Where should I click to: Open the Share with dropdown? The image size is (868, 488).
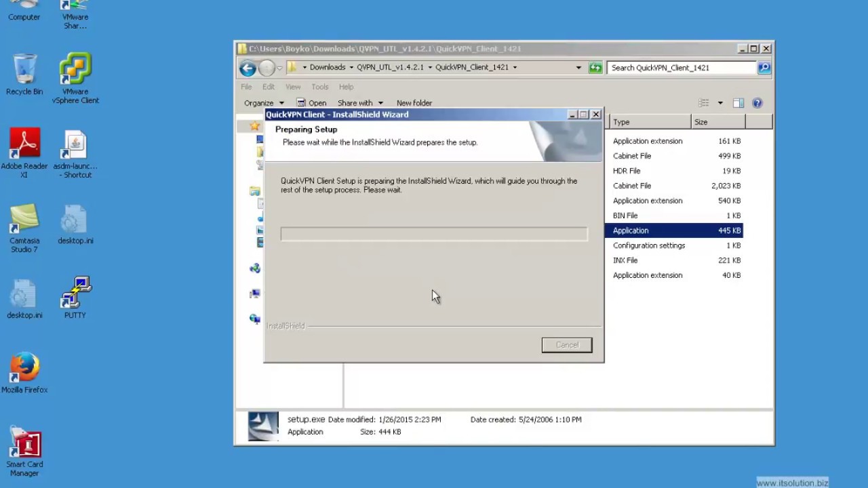pos(360,103)
